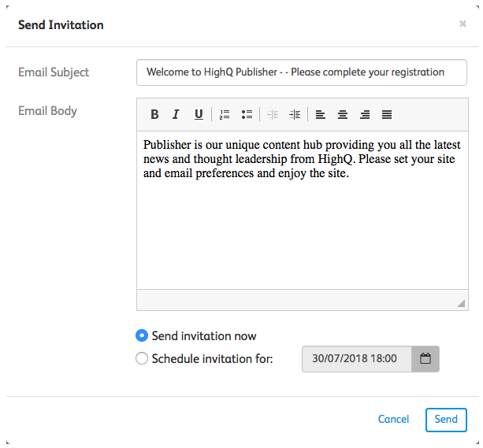Align text to the right

[365, 114]
